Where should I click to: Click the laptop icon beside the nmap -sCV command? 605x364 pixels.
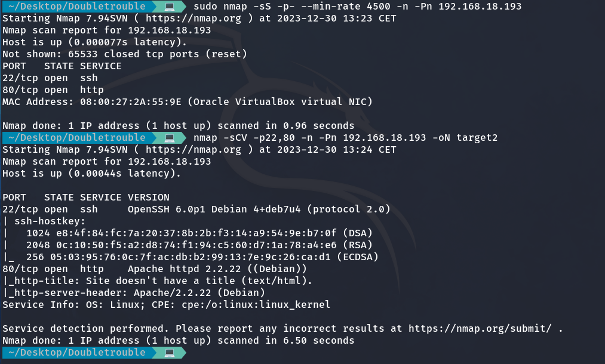click(170, 138)
